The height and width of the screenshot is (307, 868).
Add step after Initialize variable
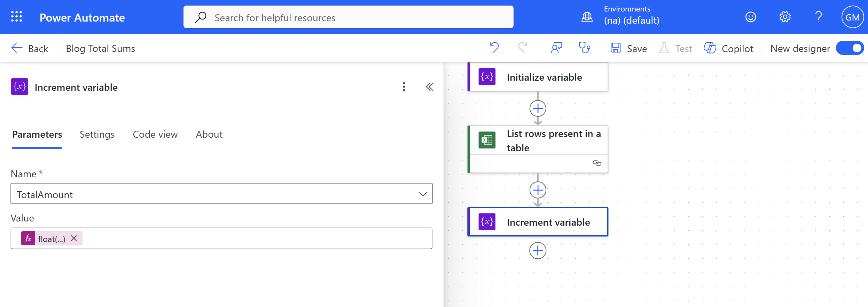(538, 108)
